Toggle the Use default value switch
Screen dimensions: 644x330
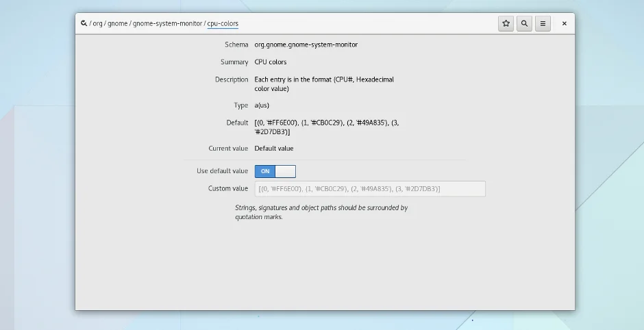275,171
